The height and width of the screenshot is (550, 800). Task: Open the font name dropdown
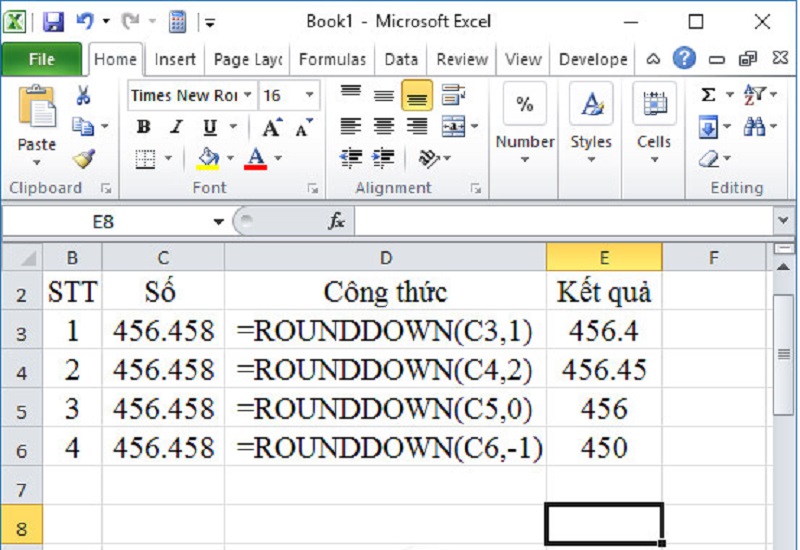click(247, 95)
